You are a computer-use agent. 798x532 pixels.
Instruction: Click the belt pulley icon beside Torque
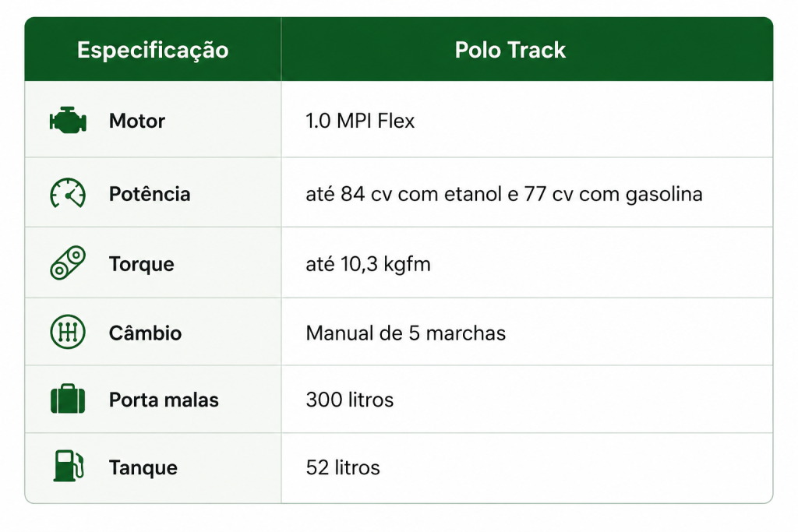(68, 263)
